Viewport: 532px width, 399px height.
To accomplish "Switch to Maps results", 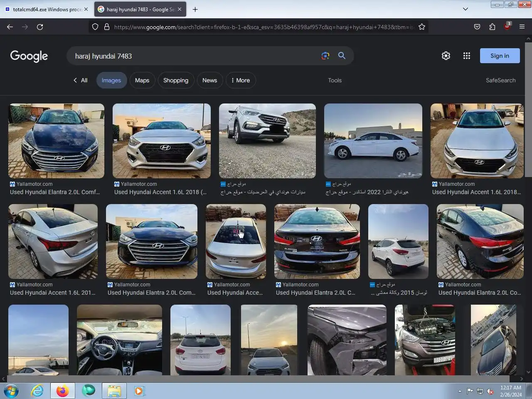I will coord(142,80).
